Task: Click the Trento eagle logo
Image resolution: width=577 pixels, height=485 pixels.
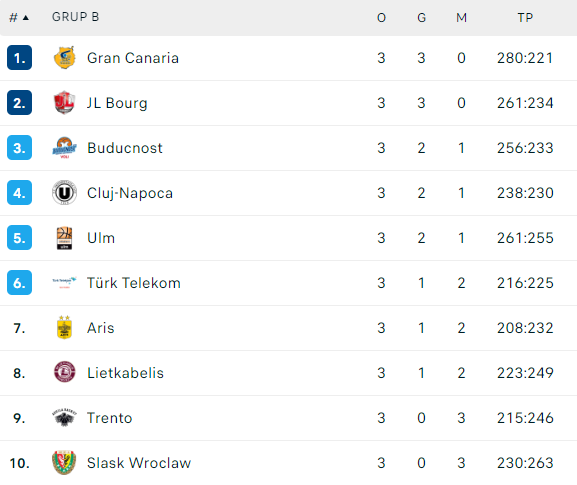Action: tap(64, 417)
